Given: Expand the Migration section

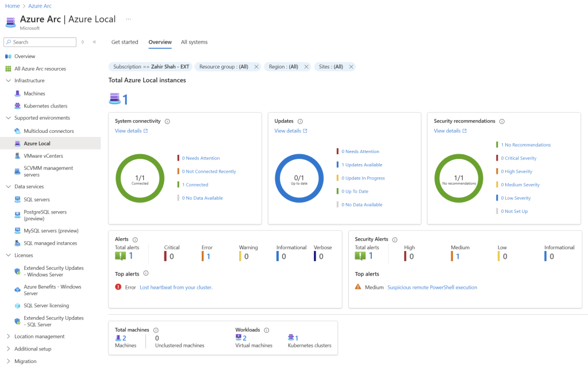Looking at the screenshot, I should tap(8, 361).
